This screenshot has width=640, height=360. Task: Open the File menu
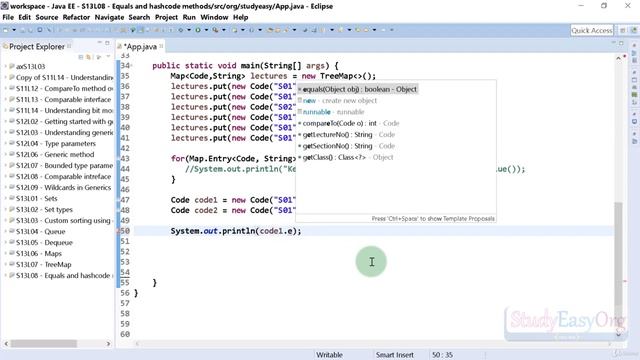(x=8, y=17)
